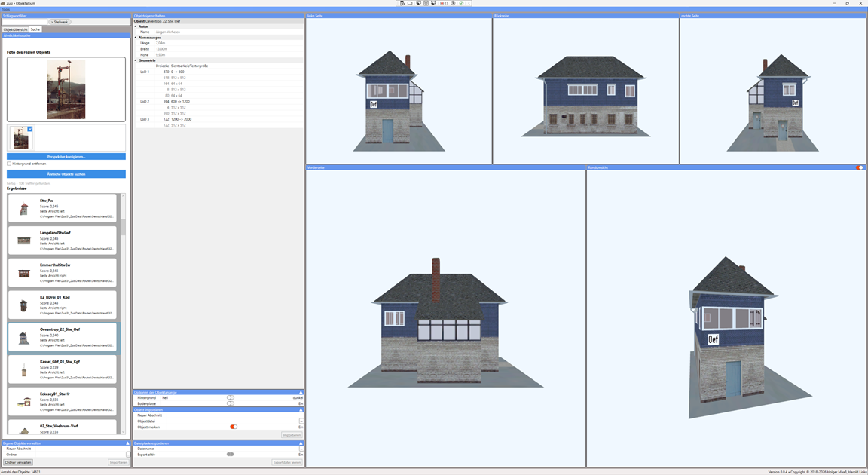Click the status text 'Anzahl der Objekte: 14631'
This screenshot has width=868, height=475.
pos(20,472)
